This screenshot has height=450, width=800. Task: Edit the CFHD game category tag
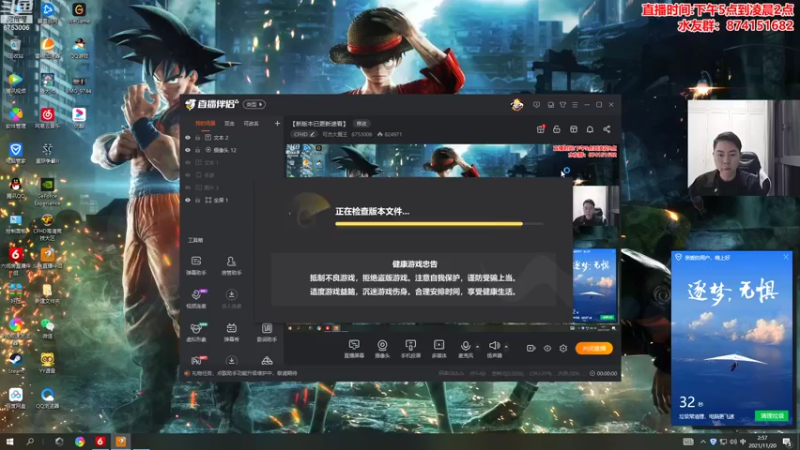304,134
